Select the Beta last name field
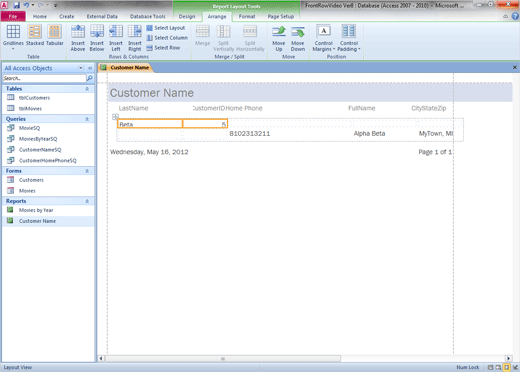Image resolution: width=520 pixels, height=372 pixels. click(150, 124)
